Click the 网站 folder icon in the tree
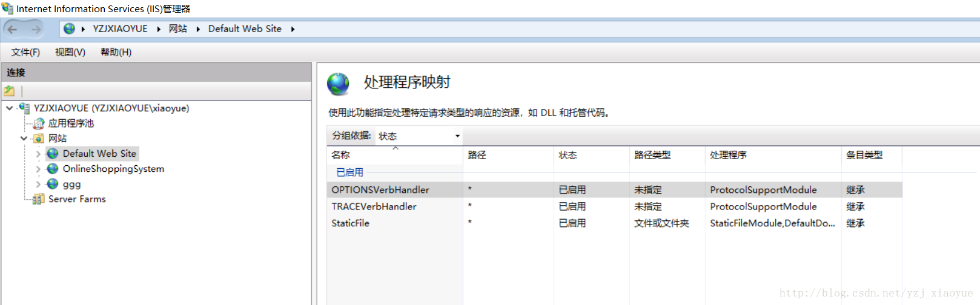 click(39, 139)
